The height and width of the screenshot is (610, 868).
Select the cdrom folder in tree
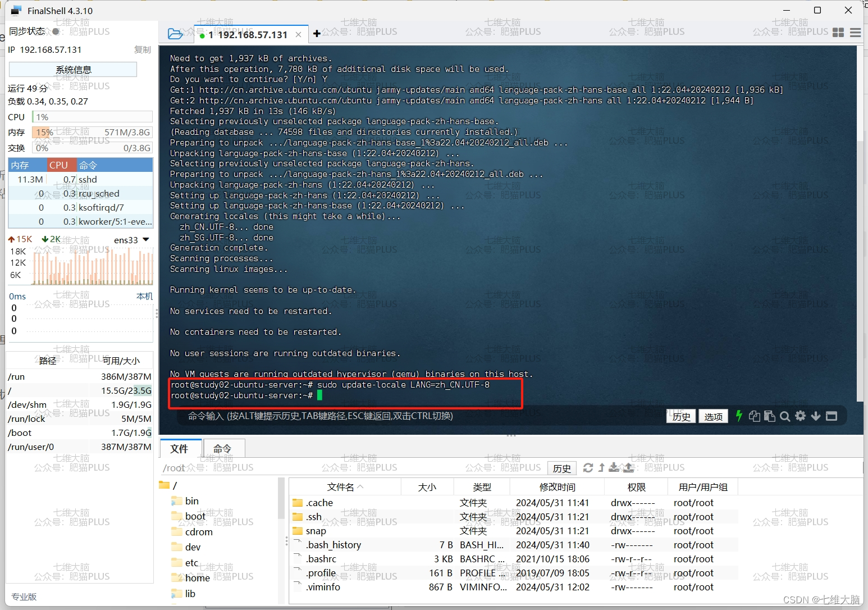tap(191, 532)
